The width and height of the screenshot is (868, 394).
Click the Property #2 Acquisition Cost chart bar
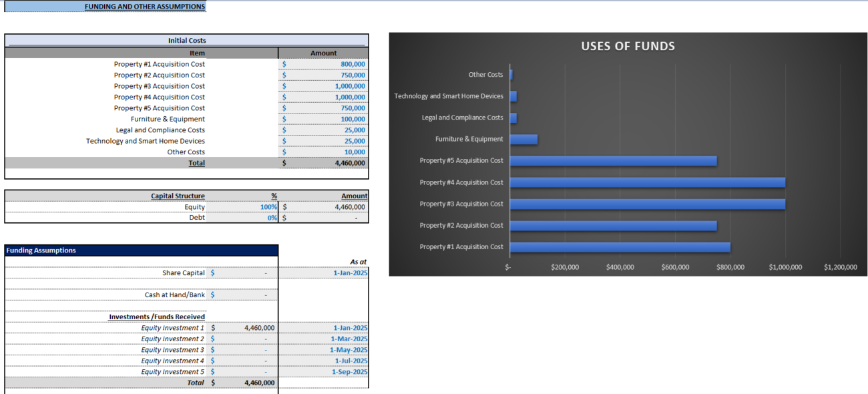click(x=613, y=226)
